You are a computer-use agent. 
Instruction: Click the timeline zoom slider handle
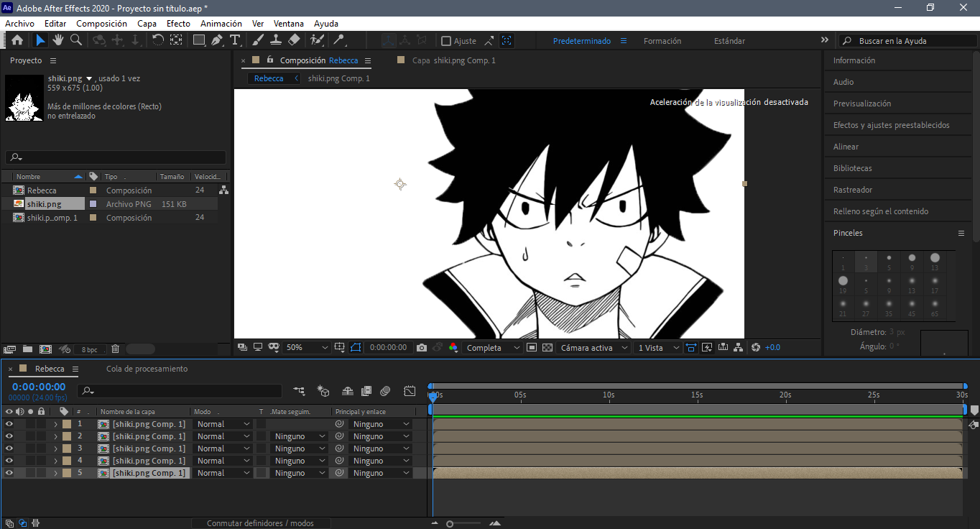450,524
